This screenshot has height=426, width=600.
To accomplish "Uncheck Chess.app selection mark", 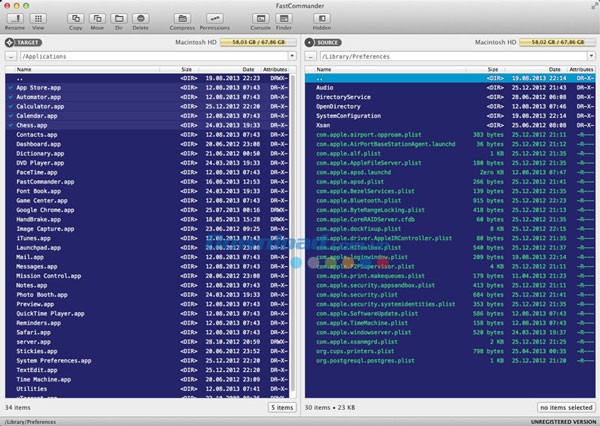I will click(x=11, y=125).
